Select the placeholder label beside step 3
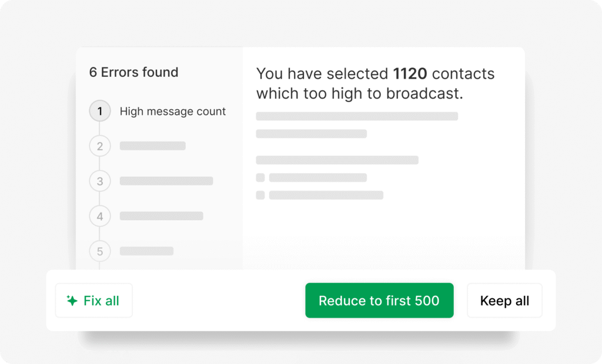The image size is (602, 364). point(166,181)
